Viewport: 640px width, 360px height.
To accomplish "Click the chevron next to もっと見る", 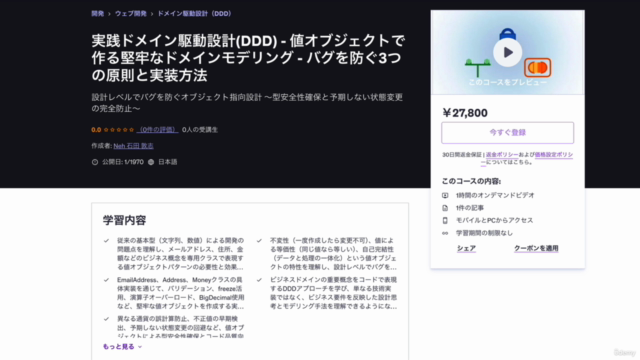I will tap(140, 347).
